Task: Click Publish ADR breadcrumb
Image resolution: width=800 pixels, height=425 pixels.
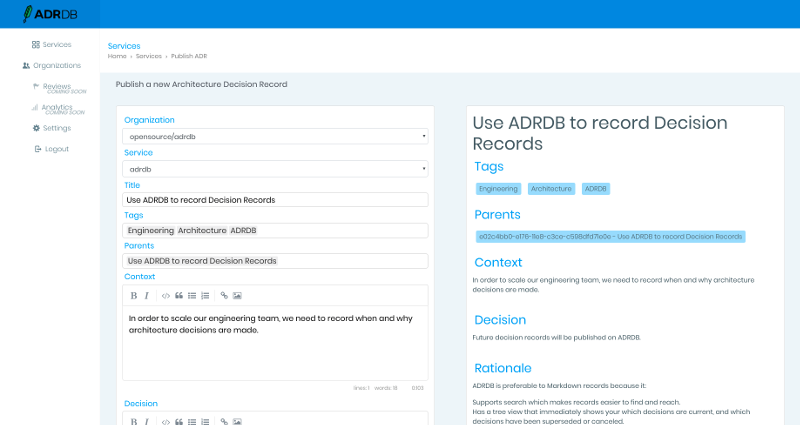Action: click(189, 56)
